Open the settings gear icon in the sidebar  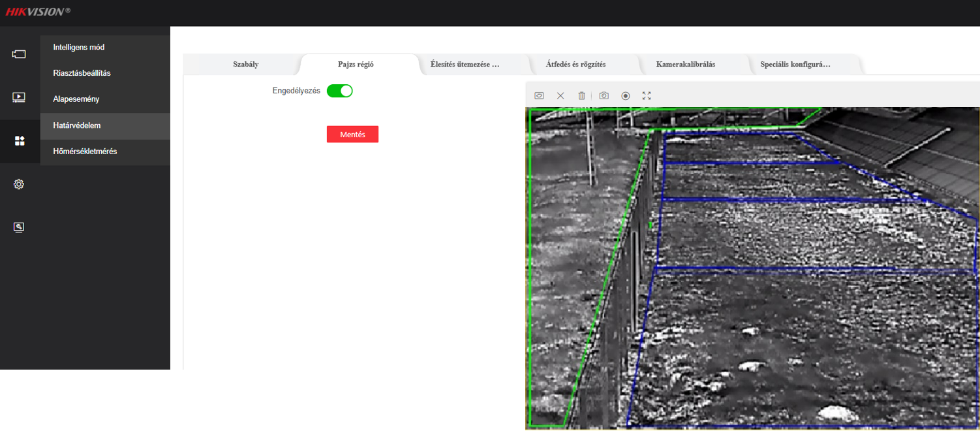pyautogui.click(x=19, y=184)
